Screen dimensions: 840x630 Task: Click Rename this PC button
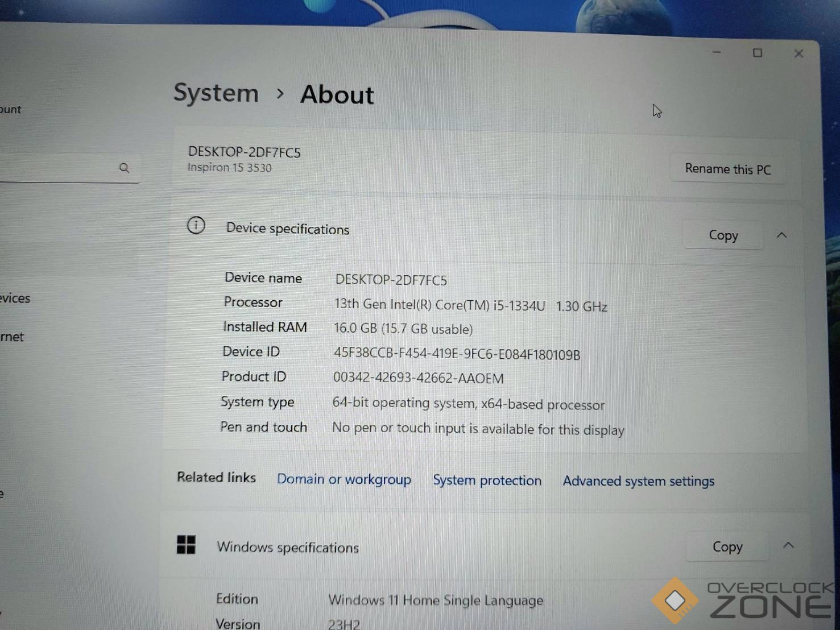coord(728,169)
